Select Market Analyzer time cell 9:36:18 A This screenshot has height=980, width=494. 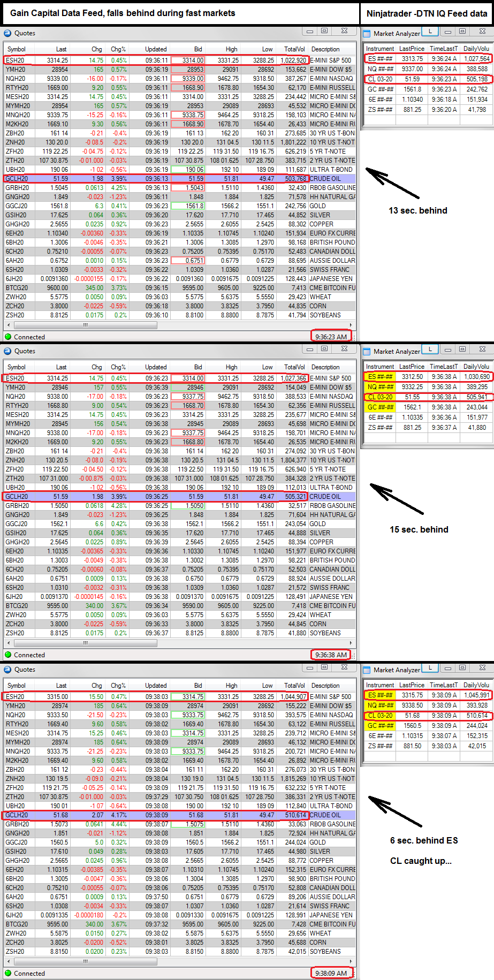coord(443,100)
